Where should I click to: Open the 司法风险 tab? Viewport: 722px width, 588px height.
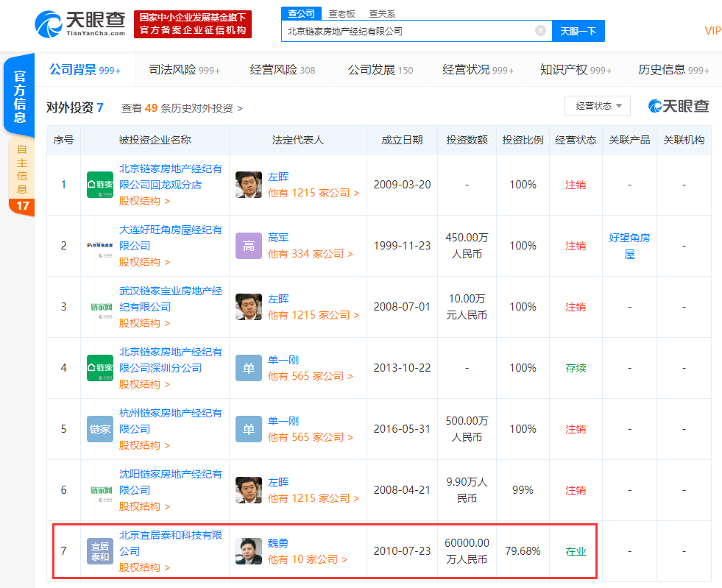184,70
